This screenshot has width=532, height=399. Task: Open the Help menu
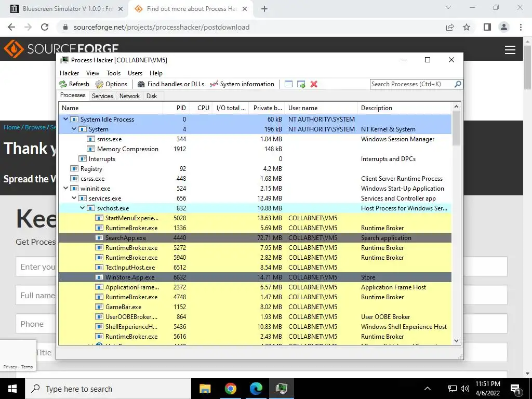[156, 73]
